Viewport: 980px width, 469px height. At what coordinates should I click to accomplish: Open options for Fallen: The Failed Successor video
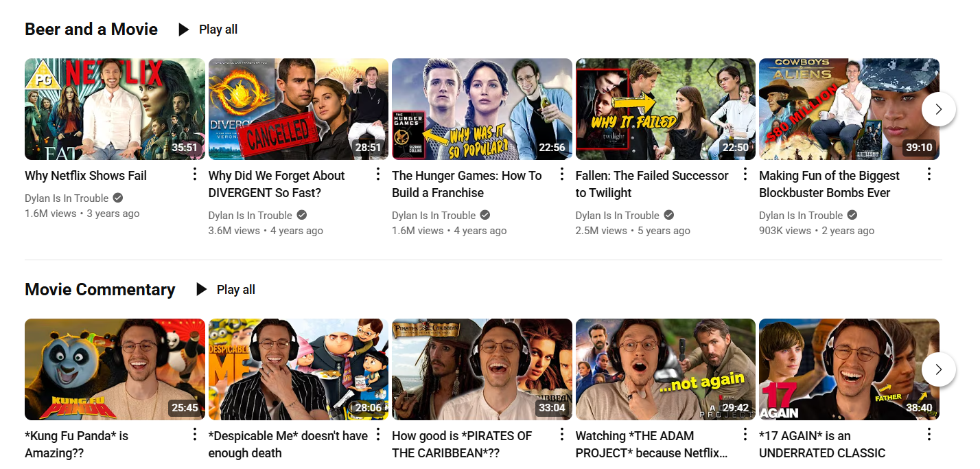coord(745,174)
